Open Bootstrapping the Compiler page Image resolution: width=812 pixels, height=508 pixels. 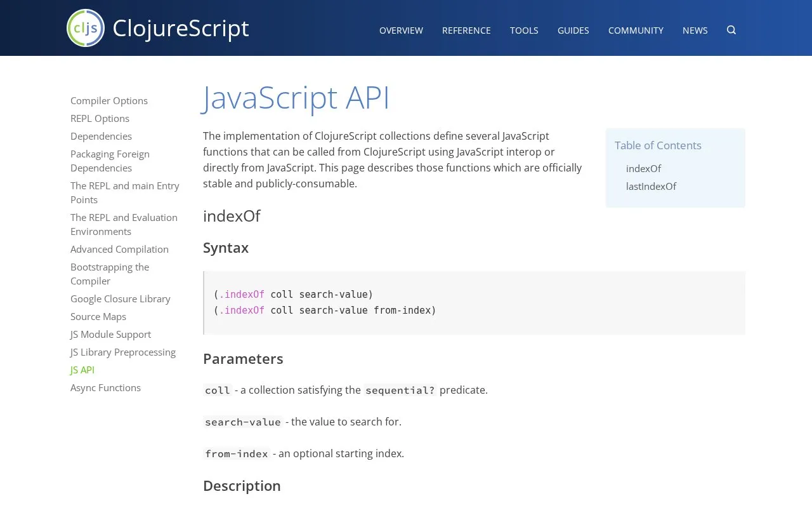coord(110,274)
